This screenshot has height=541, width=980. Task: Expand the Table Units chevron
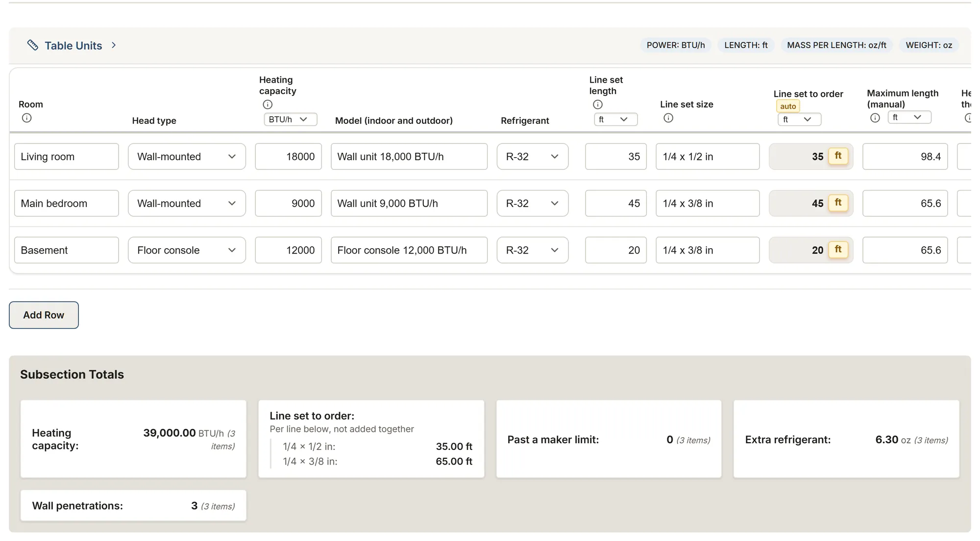point(114,45)
